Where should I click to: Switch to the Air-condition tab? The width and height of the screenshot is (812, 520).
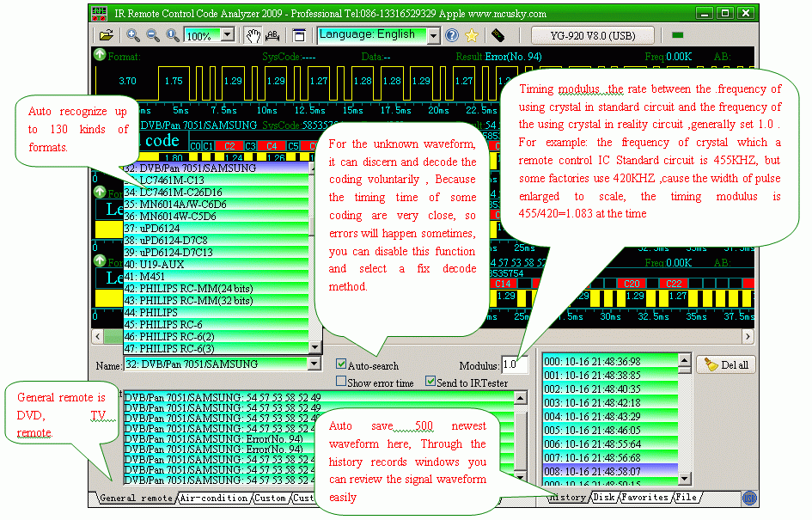click(x=213, y=498)
